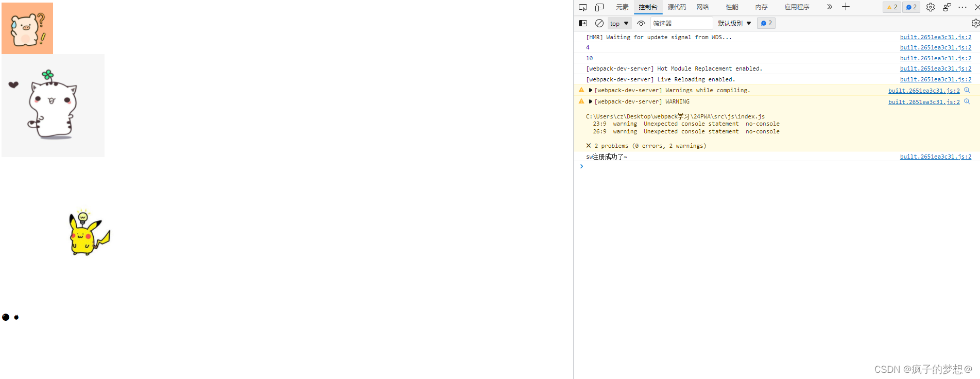The image size is (980, 379).
Task: Open the DevTools more options ellipsis
Action: tap(962, 7)
